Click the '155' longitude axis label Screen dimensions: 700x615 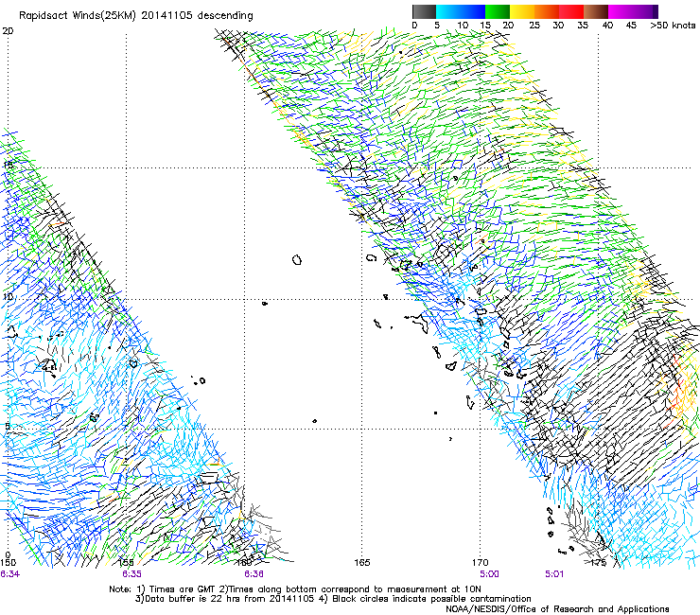[127, 562]
